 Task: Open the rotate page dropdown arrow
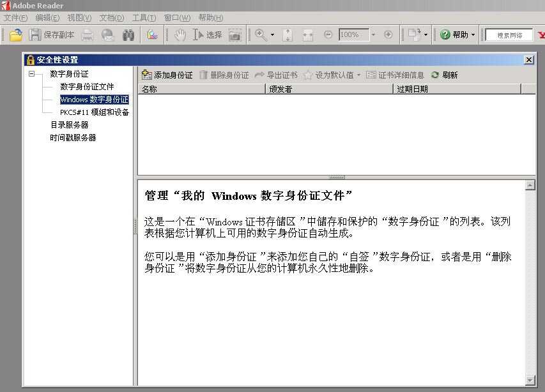426,34
